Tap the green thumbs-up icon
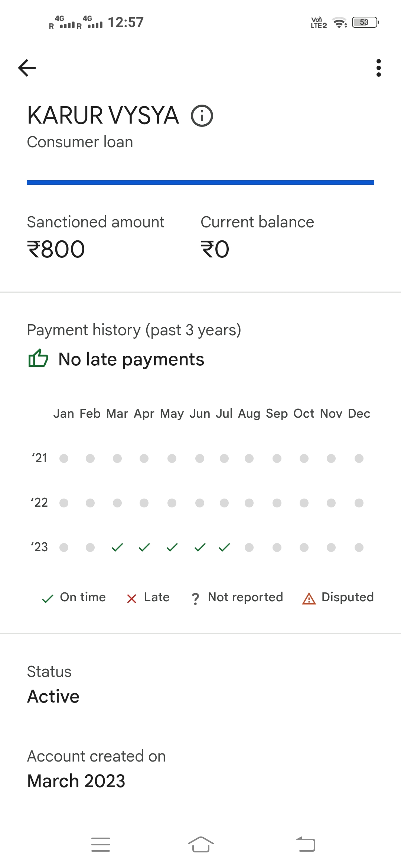 pos(38,358)
